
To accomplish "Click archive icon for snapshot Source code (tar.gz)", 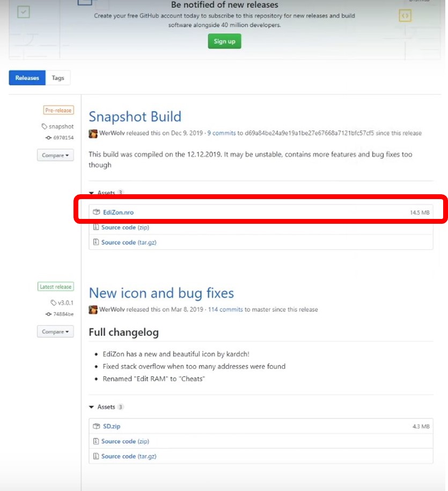I will coord(96,242).
